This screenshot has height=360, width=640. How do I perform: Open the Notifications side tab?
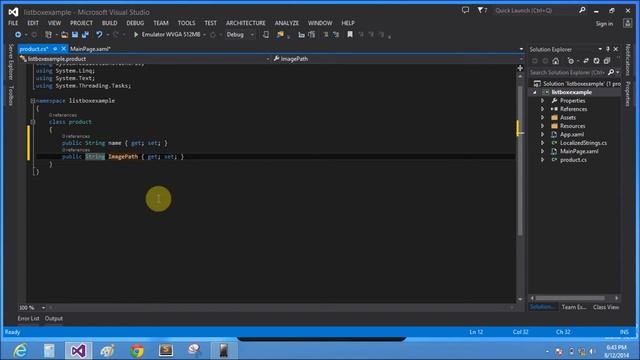(x=628, y=60)
